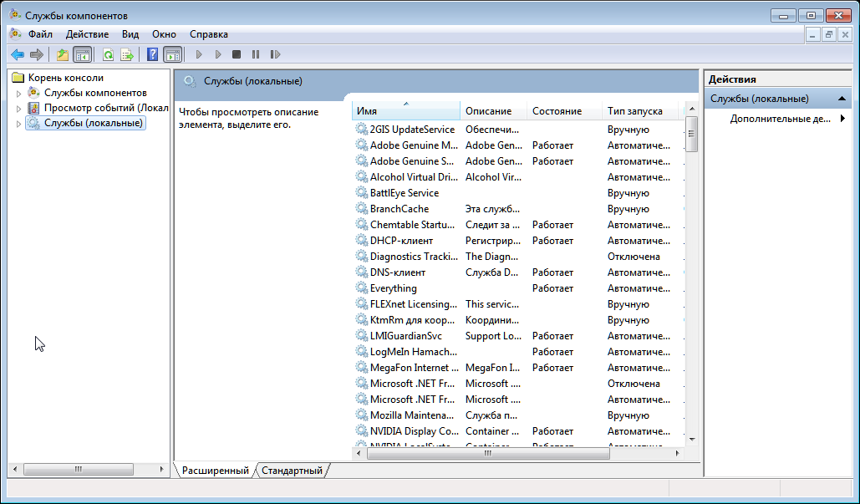Image resolution: width=860 pixels, height=504 pixels.
Task: Click the second play arrow toolbar icon
Action: 218,54
